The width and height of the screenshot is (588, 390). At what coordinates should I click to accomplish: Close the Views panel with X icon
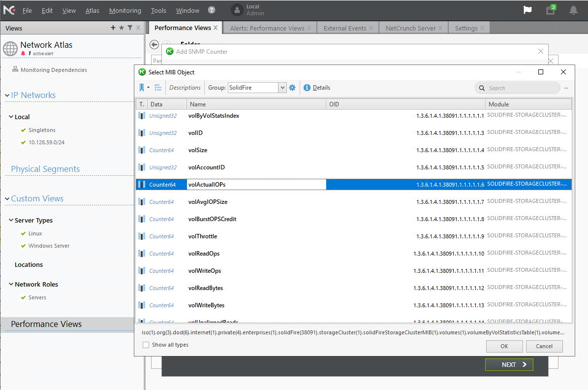[138, 28]
